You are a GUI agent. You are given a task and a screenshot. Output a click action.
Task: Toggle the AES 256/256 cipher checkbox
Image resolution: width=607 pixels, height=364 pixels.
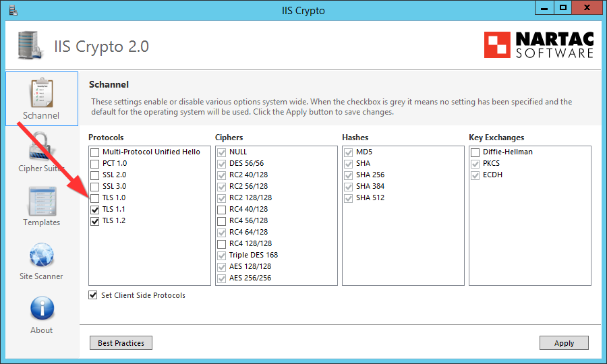coord(221,278)
